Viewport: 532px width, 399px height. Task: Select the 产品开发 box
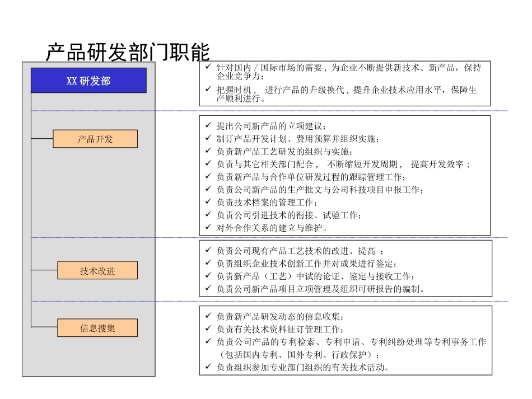95,139
